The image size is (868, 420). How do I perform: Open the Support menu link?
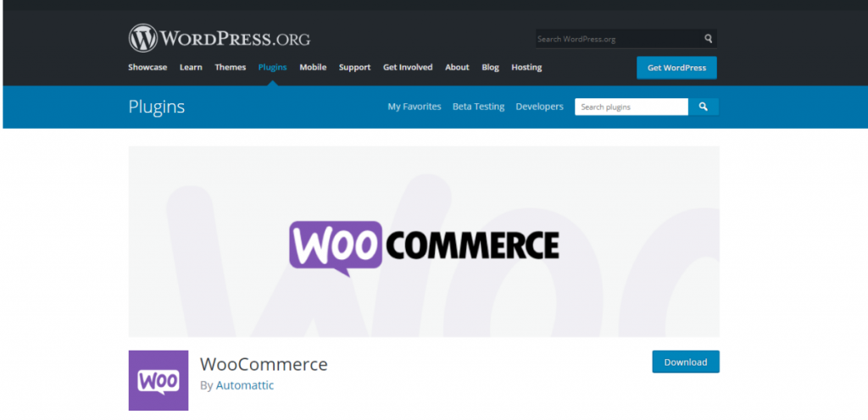pos(355,68)
